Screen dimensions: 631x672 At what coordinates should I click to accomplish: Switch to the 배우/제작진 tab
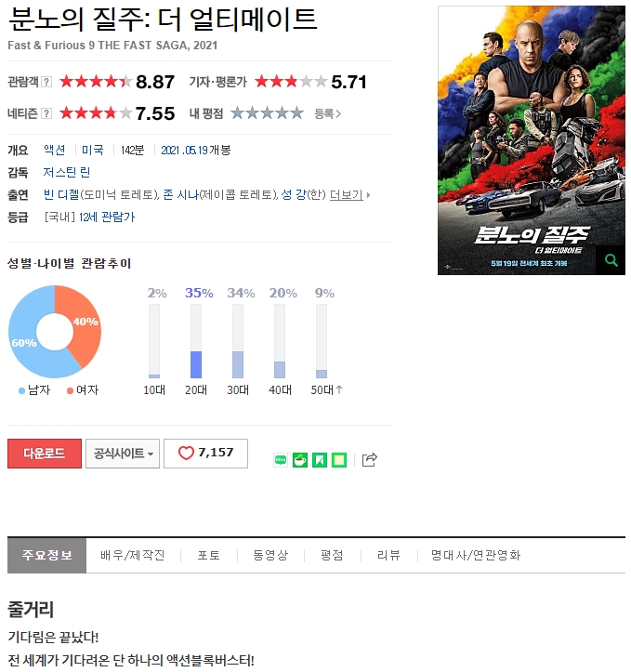133,556
